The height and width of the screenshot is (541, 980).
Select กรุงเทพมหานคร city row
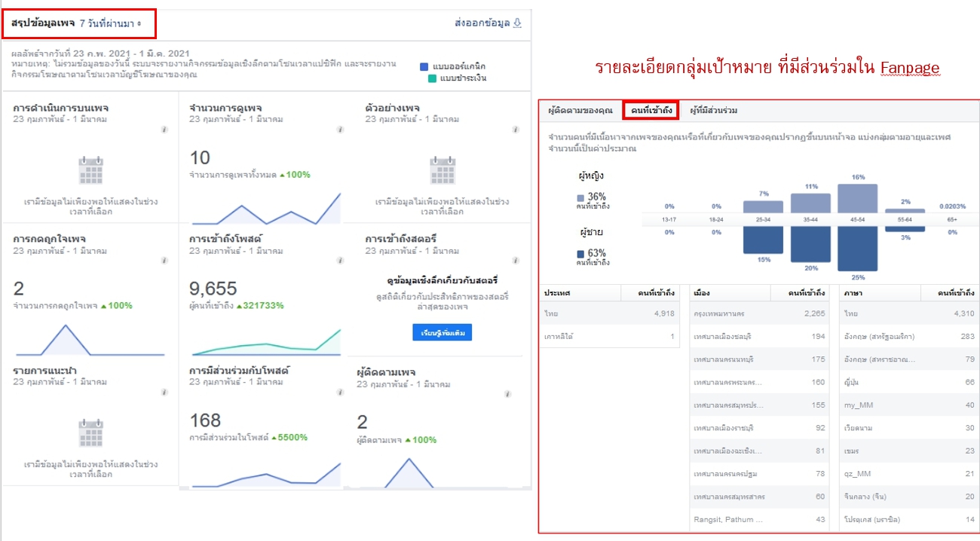point(759,313)
